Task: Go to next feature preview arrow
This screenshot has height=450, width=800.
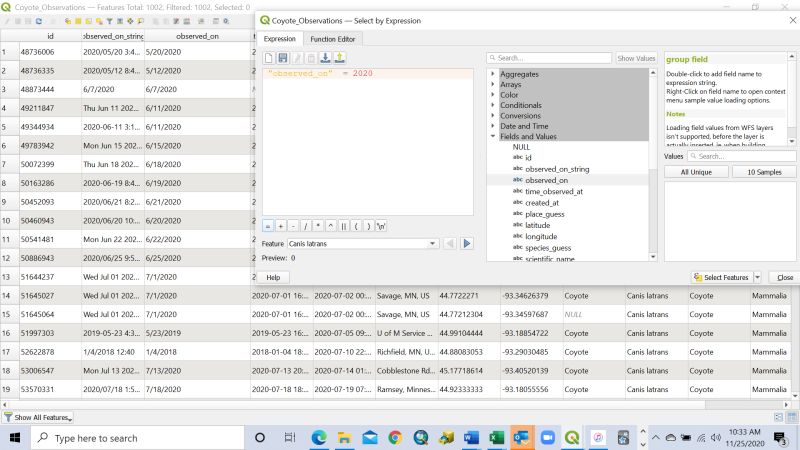Action: point(466,243)
